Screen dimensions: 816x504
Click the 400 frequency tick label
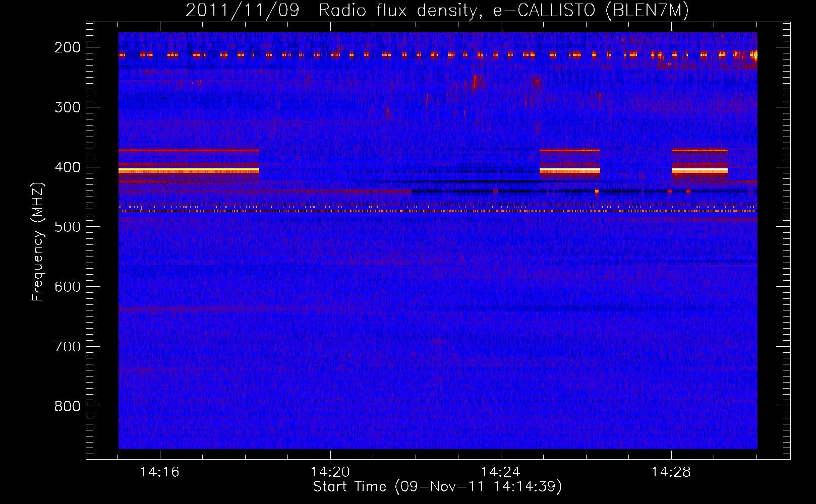[x=68, y=167]
